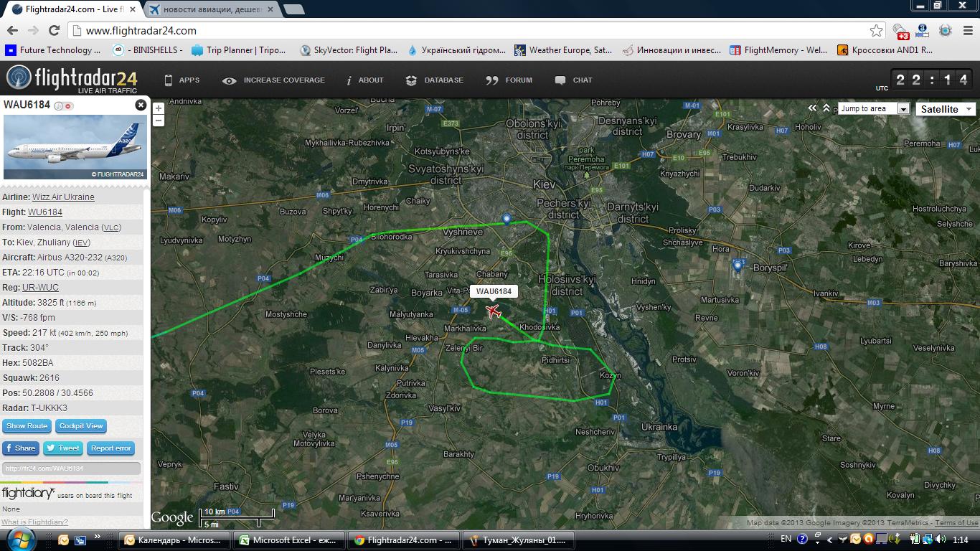Image resolution: width=980 pixels, height=551 pixels.
Task: Click the fr24.com/WAU6184 share URL field
Action: click(71, 468)
